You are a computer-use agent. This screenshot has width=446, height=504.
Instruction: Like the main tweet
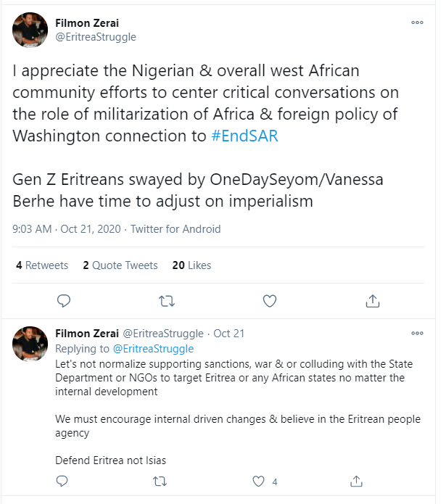pyautogui.click(x=269, y=300)
